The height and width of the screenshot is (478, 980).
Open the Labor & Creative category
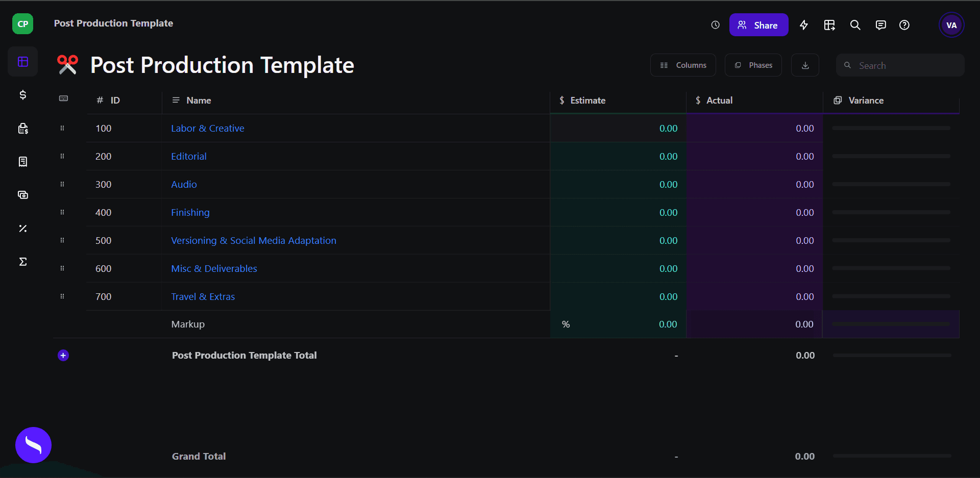pos(207,129)
